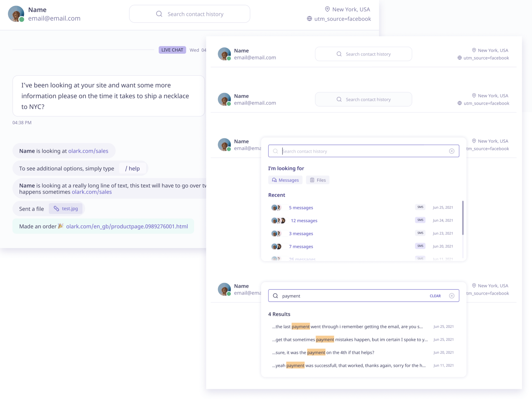Image resolution: width=532 pixels, height=399 pixels.
Task: Click the SMS badge on 5 messages row
Action: click(420, 207)
